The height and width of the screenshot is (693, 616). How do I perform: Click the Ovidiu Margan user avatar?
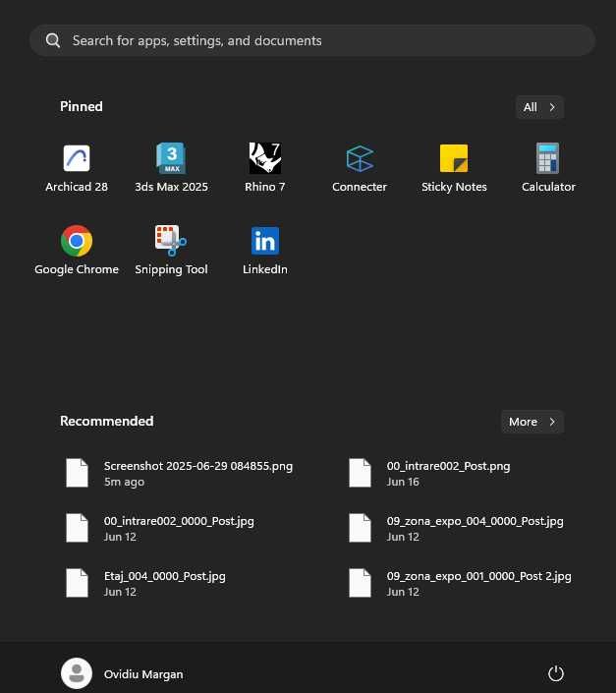click(x=77, y=673)
